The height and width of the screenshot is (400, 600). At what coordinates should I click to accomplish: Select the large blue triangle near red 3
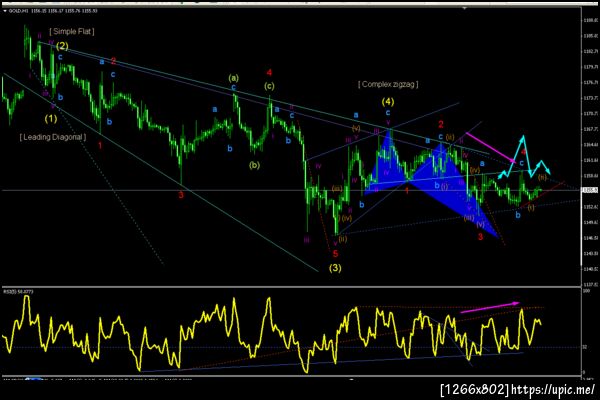pyautogui.click(x=455, y=188)
